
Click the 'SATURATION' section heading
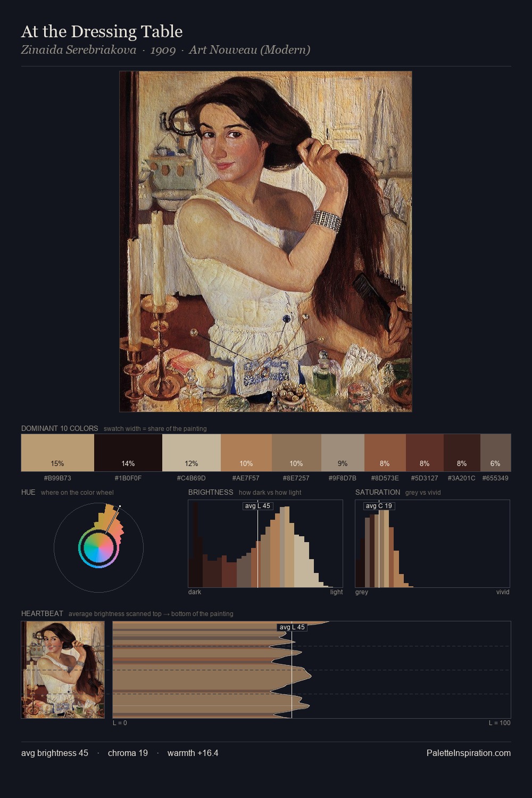(x=378, y=492)
